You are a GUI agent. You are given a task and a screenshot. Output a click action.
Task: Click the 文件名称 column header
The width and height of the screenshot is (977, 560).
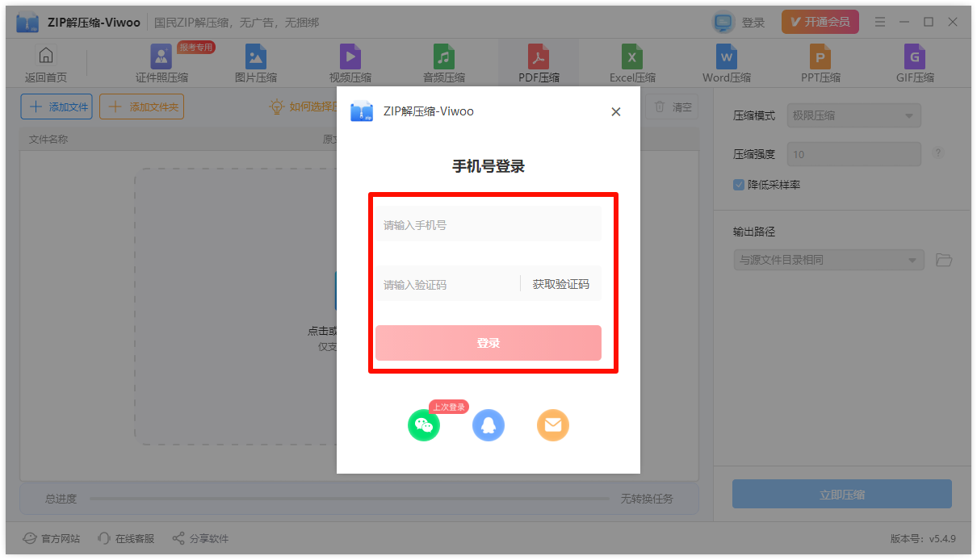click(x=48, y=139)
